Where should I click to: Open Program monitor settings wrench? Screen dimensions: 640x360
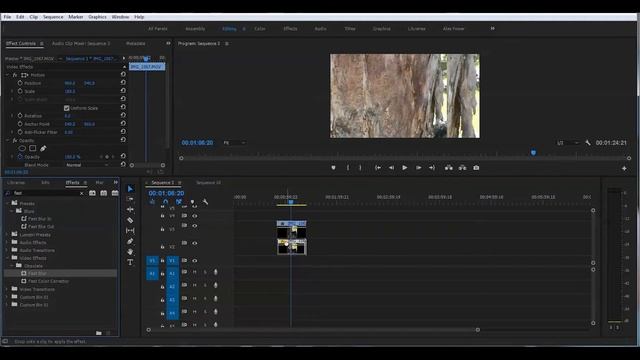point(588,143)
